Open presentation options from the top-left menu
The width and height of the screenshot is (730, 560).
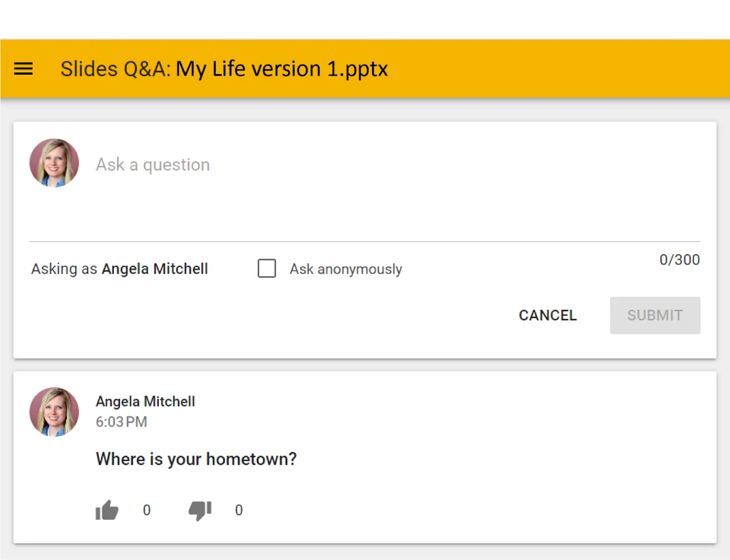[x=22, y=68]
